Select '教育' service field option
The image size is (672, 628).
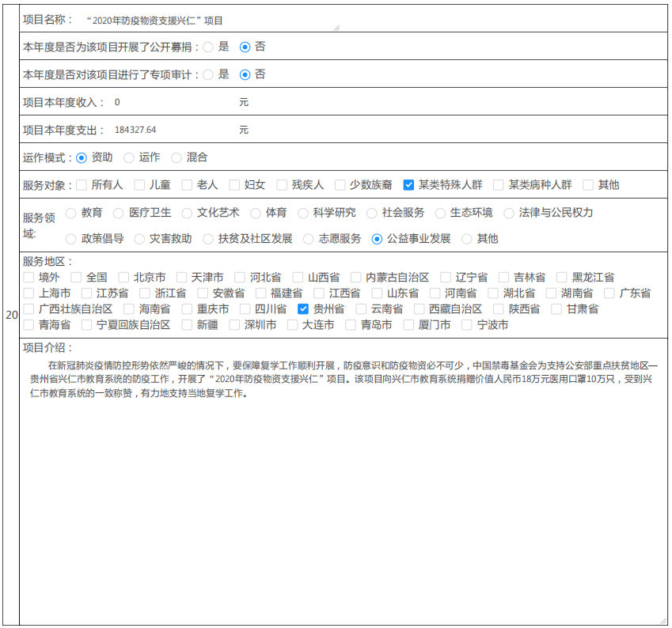[x=71, y=213]
